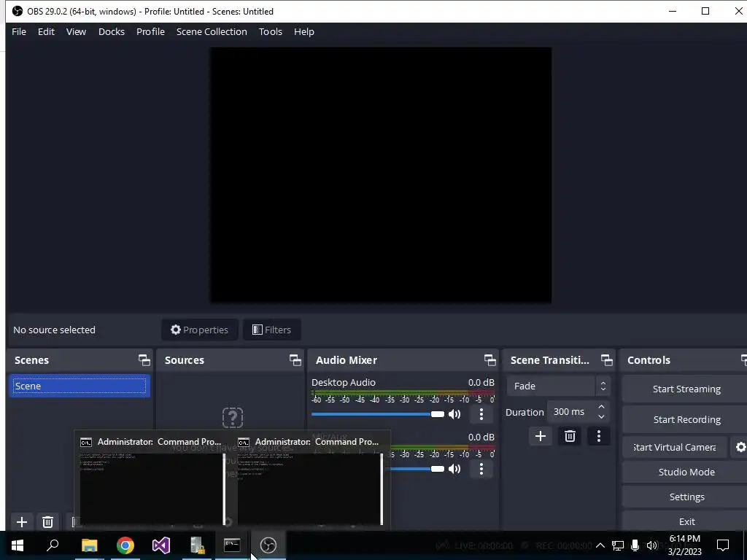747x560 pixels.
Task: Open microphone tray icon
Action: click(x=635, y=545)
